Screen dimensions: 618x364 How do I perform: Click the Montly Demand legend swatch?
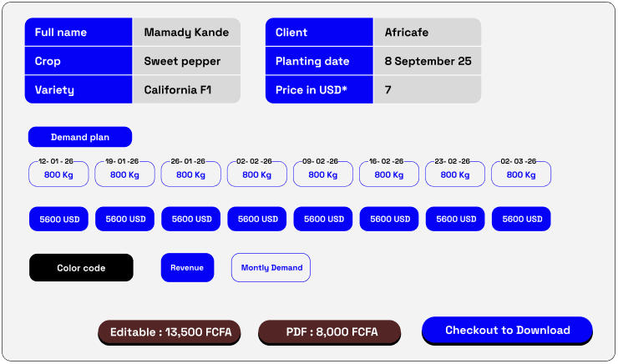pos(271,268)
